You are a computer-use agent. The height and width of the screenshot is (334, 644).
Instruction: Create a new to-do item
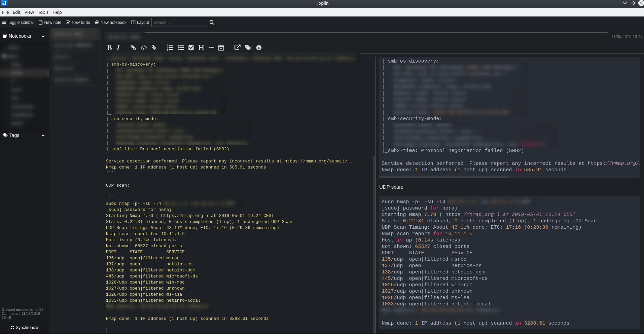tap(78, 22)
